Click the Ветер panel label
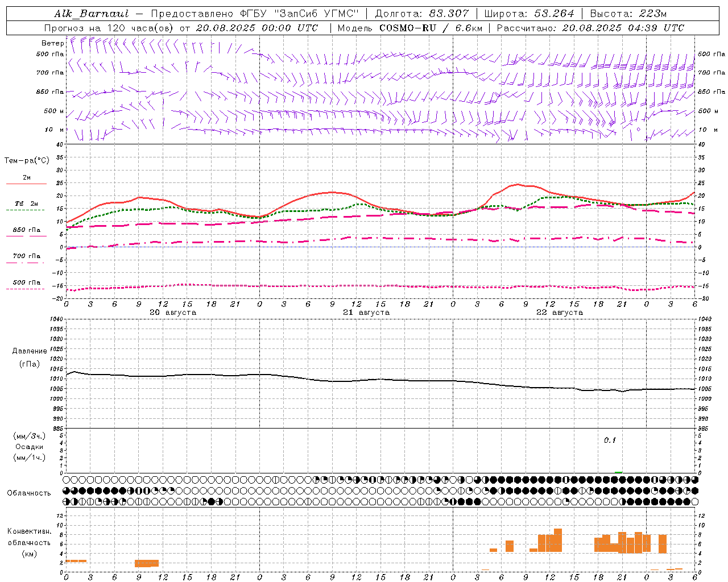 [53, 43]
